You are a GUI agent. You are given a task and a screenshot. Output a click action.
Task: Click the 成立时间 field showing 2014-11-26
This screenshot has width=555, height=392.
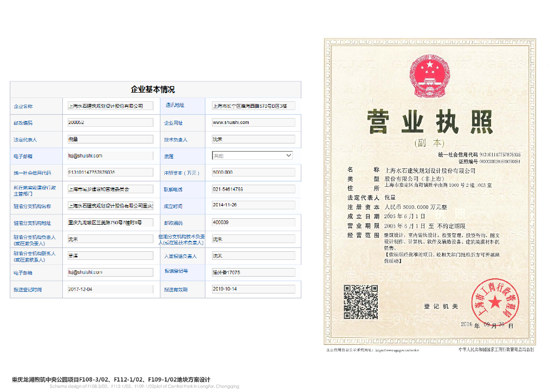pyautogui.click(x=254, y=205)
